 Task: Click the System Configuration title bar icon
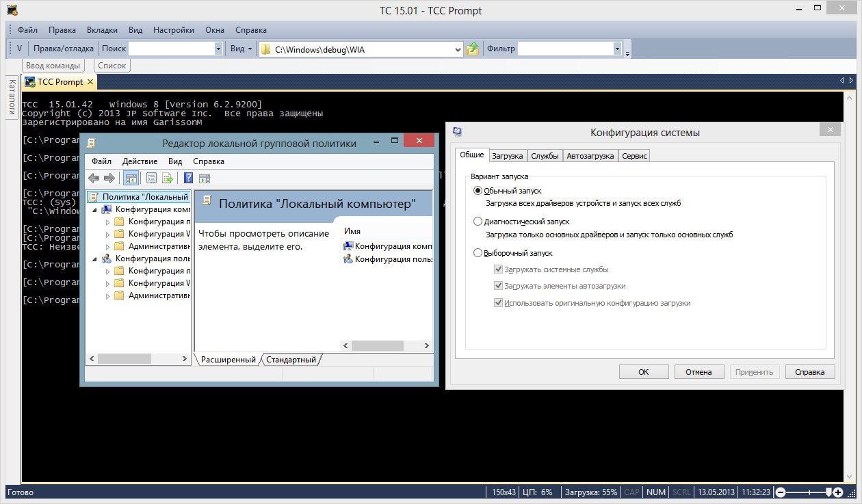(x=456, y=132)
